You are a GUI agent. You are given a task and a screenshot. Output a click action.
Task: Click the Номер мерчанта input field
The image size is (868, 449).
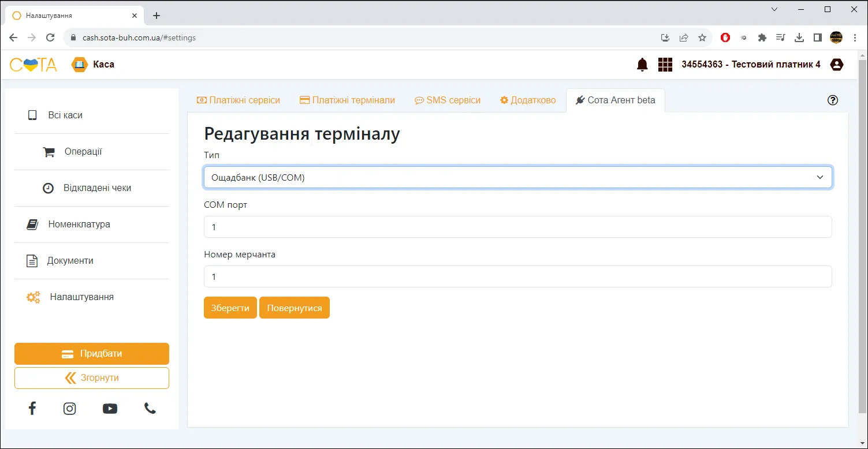click(x=518, y=276)
